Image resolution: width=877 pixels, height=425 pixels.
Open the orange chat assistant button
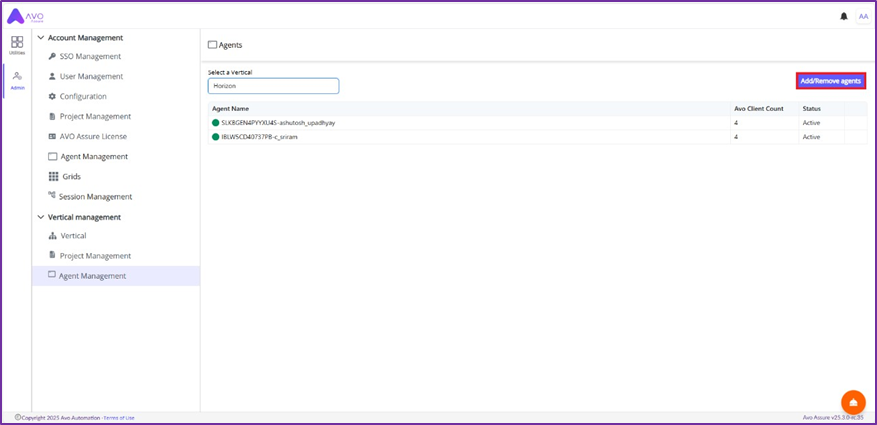[x=853, y=402]
